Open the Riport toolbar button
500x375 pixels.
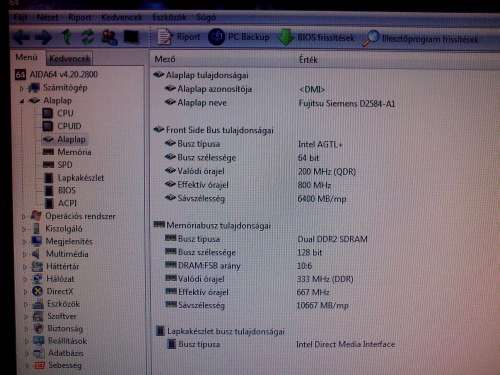pyautogui.click(x=178, y=37)
